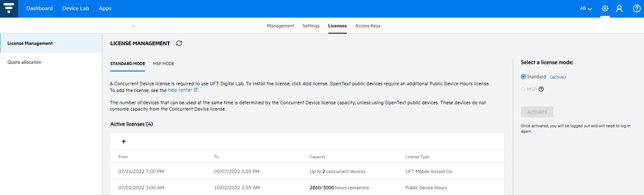Viewport: 644px width, 195px height.
Task: Open the administration settings gear icon
Action: coord(605,8)
